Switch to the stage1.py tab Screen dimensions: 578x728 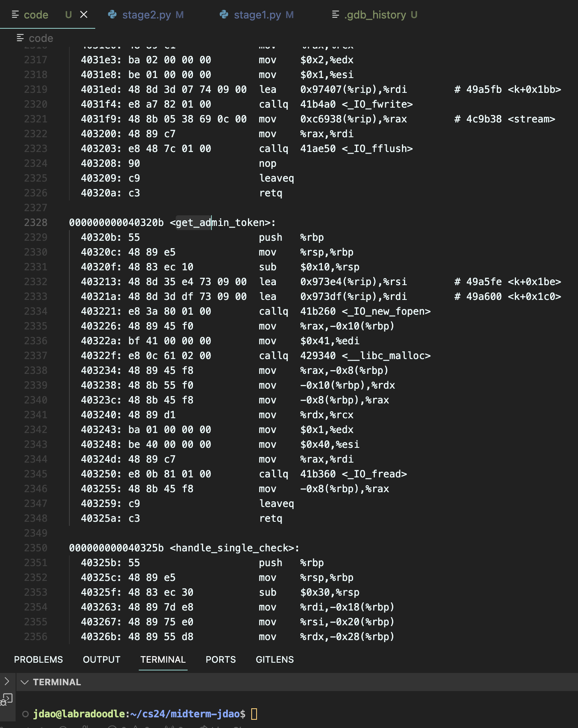click(257, 15)
